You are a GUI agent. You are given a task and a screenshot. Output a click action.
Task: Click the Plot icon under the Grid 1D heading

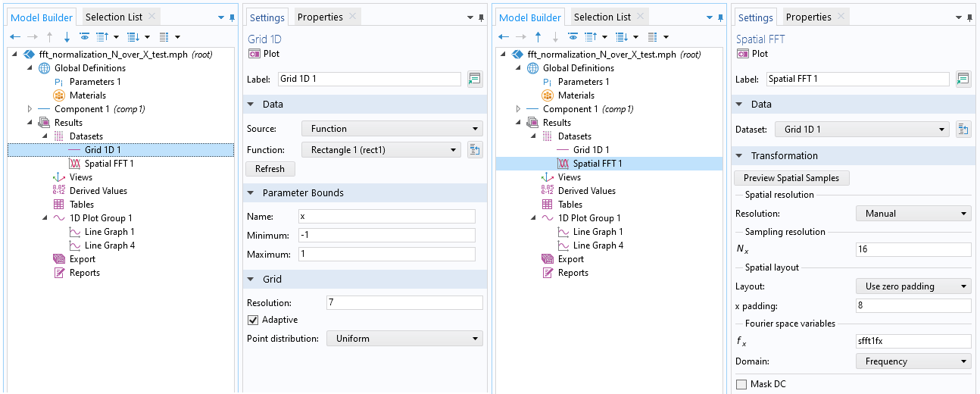254,54
